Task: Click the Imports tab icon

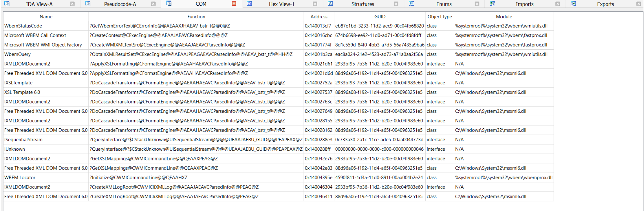Action: tap(492, 4)
